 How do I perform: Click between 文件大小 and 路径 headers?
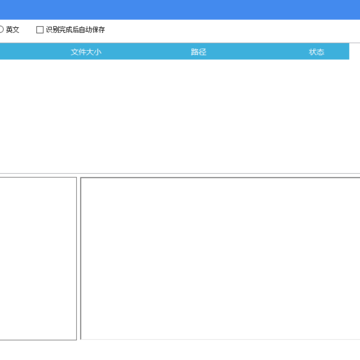146,52
